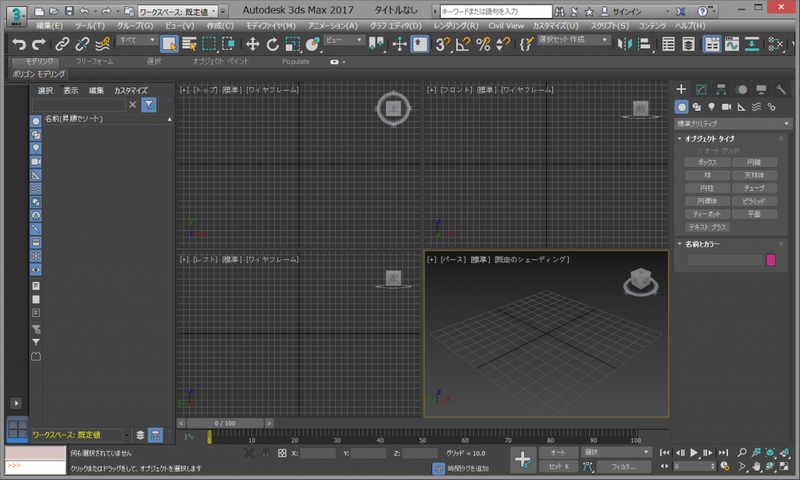Toggle the selection lock padlock
The width and height of the screenshot is (800, 480).
point(265,453)
